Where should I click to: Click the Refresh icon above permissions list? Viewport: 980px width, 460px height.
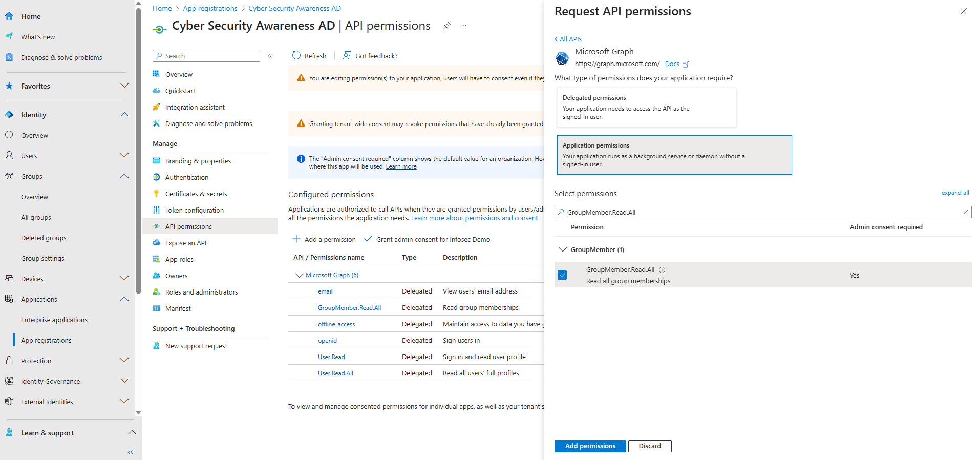[x=296, y=55]
